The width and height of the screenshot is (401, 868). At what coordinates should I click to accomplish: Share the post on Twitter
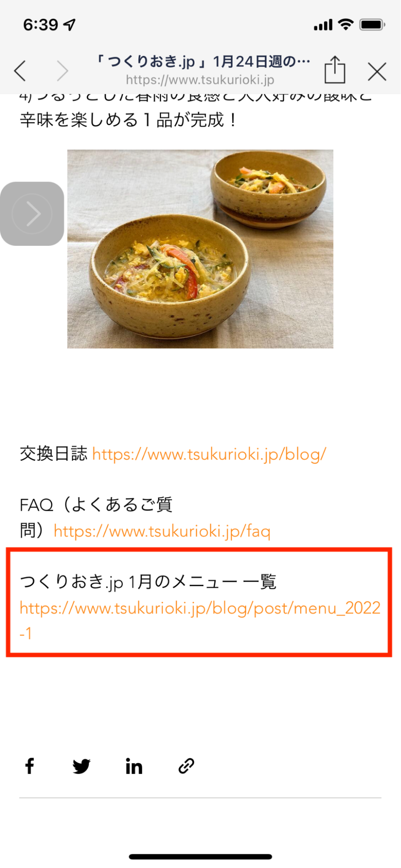pos(82,766)
